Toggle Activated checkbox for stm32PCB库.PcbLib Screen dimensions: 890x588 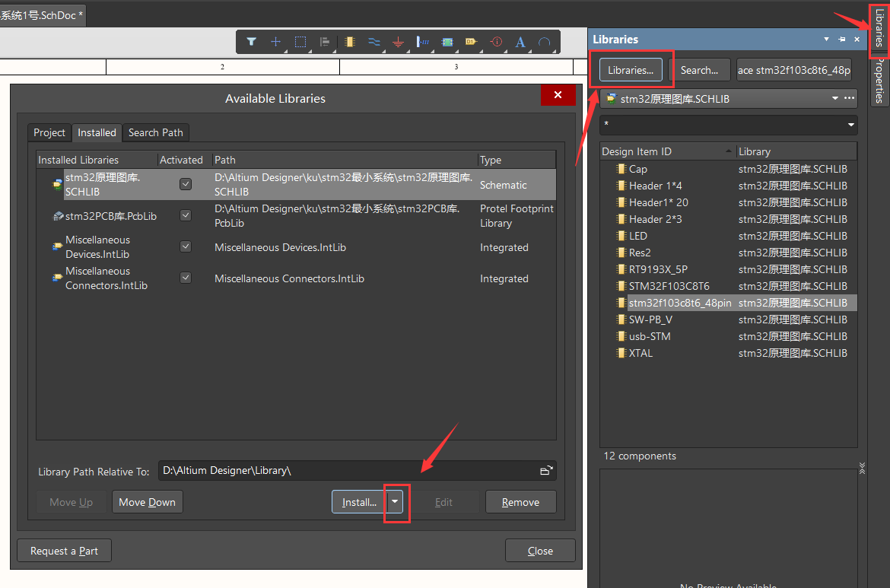click(186, 215)
